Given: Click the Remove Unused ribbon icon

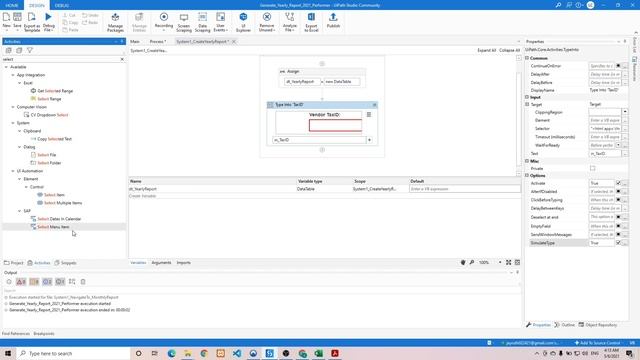Looking at the screenshot, I should pyautogui.click(x=267, y=17).
